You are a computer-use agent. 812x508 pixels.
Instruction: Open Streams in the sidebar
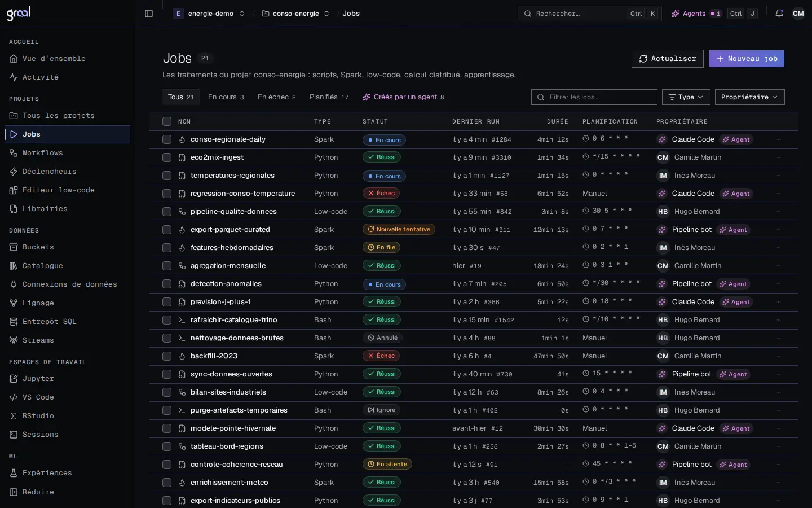point(67,340)
